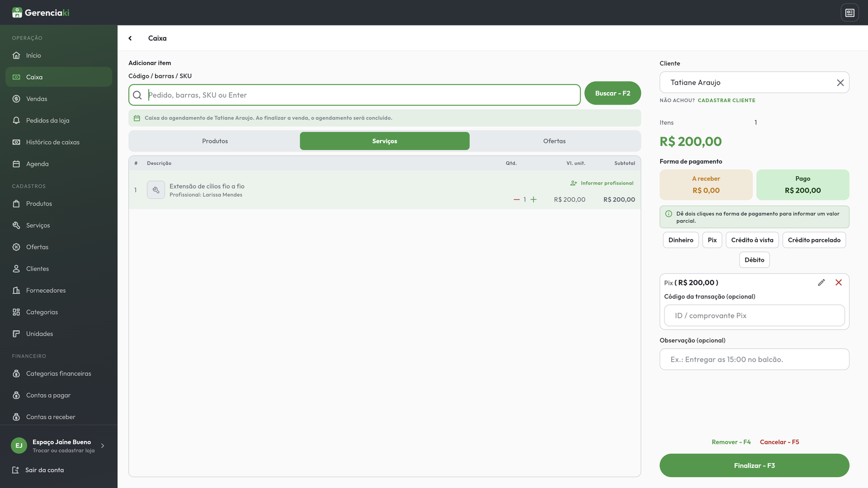Click the Gerenciaki logo icon
This screenshot has width=868, height=488.
[17, 12]
